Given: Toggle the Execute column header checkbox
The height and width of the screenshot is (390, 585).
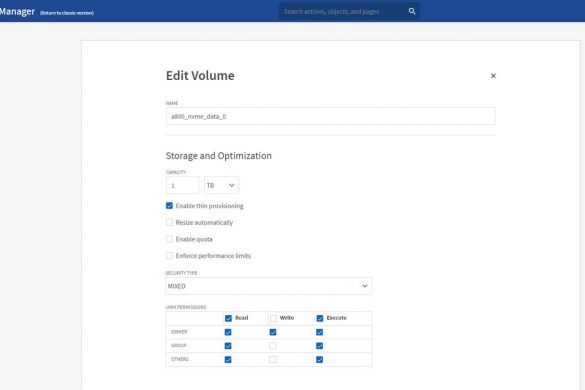Looking at the screenshot, I should pyautogui.click(x=320, y=318).
